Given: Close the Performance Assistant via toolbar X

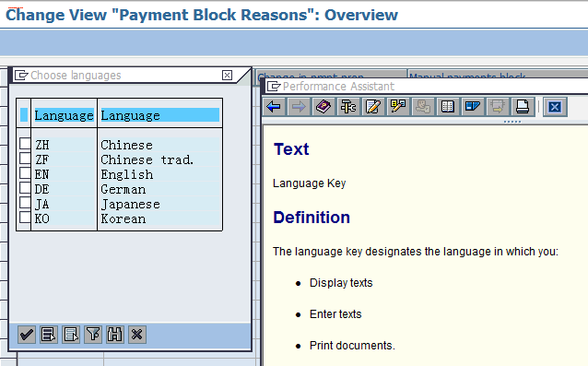Looking at the screenshot, I should point(555,107).
